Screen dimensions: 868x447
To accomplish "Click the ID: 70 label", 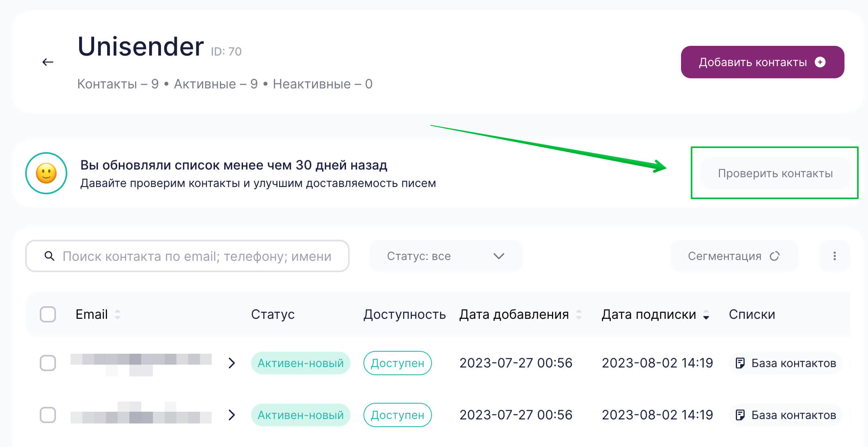I will click(226, 52).
